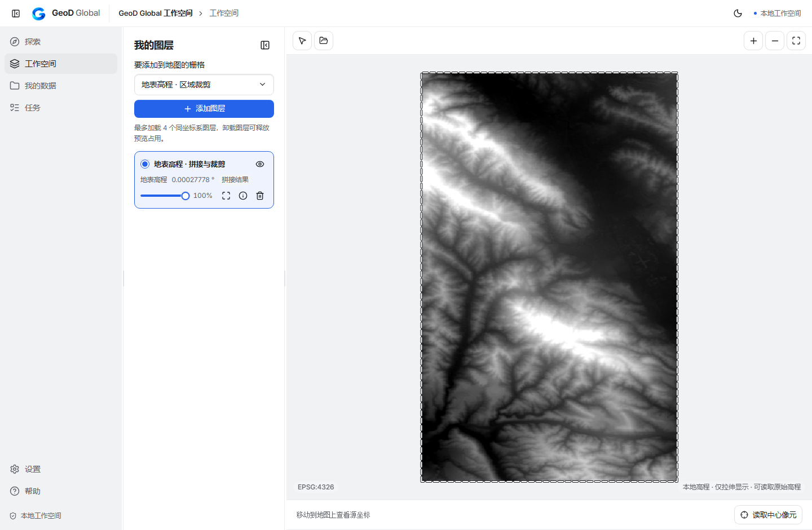This screenshot has height=530, width=812.
Task: Adjust the layer opacity slider
Action: coord(165,196)
